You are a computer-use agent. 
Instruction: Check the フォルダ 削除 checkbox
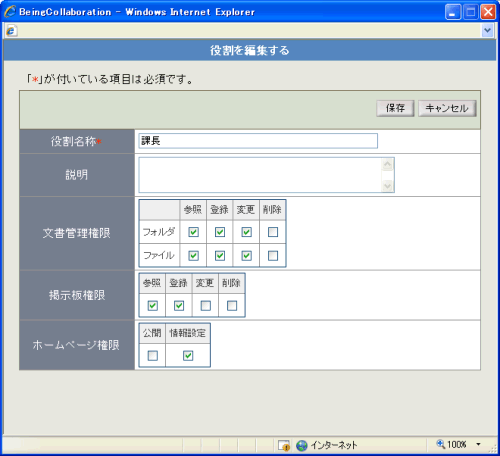pyautogui.click(x=273, y=232)
